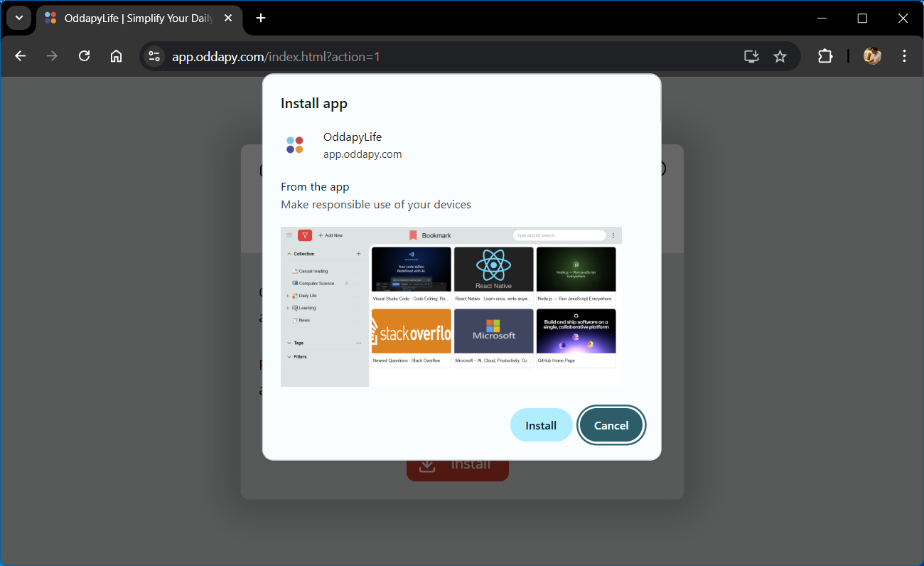Image resolution: width=924 pixels, height=566 pixels.
Task: Reload the app.oddapy.com page
Action: (84, 55)
